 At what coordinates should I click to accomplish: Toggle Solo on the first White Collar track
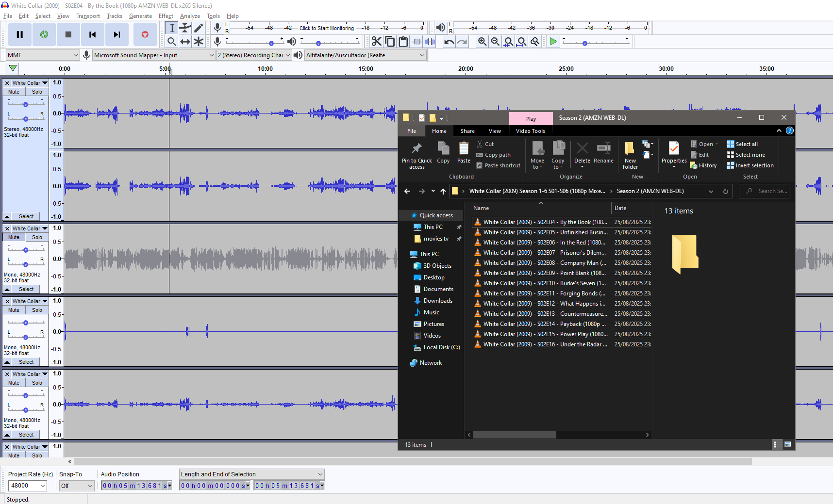coord(37,92)
